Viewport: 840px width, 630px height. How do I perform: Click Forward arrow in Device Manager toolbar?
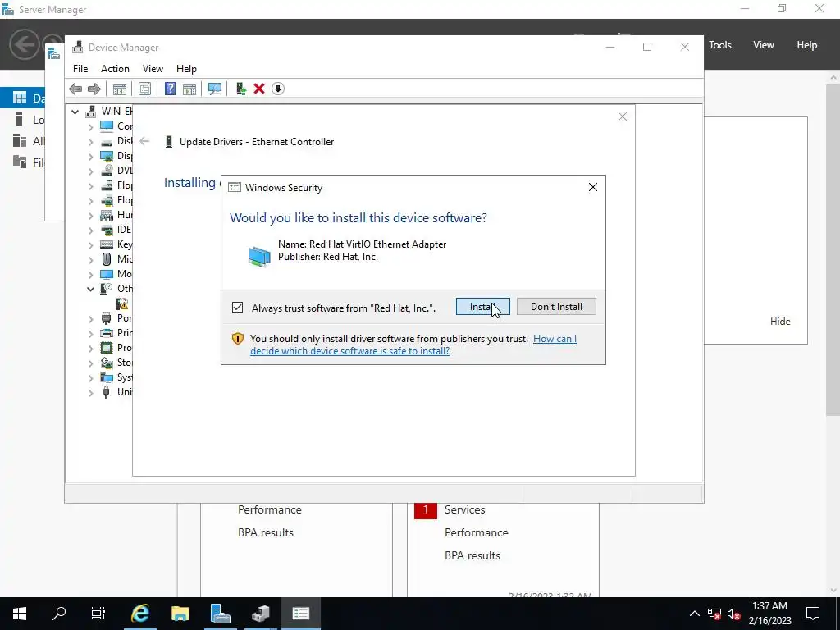point(94,89)
